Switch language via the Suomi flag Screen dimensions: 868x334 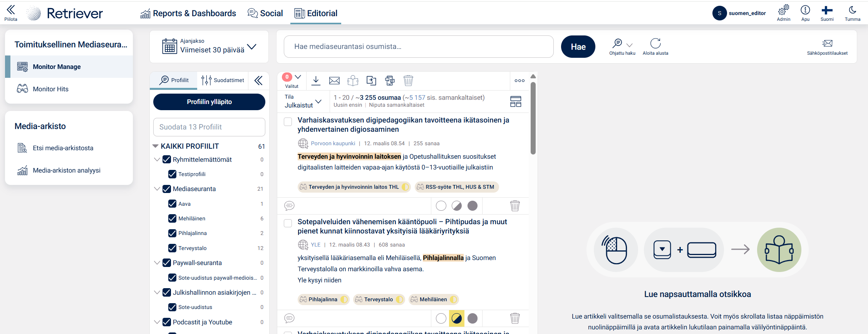(x=827, y=13)
